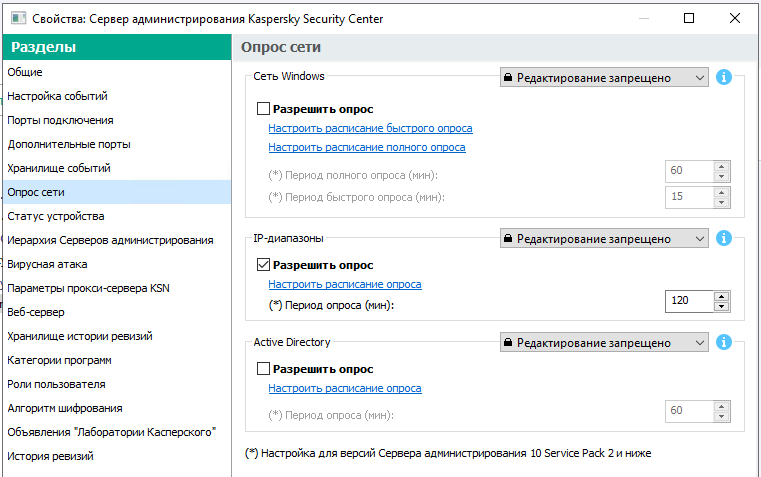Click the application icon in the title bar
Image resolution: width=761 pixels, height=477 pixels.
18,18
